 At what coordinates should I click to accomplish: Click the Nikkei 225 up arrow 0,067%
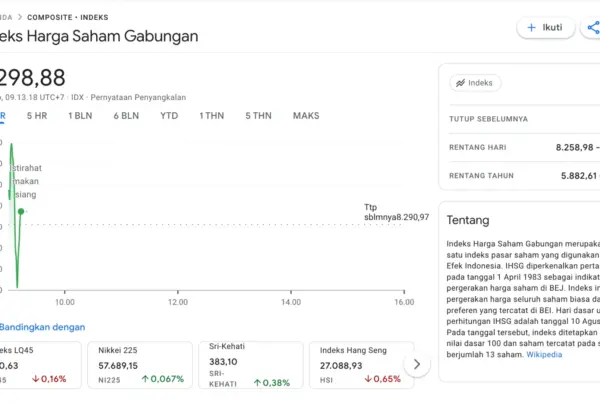pos(163,379)
